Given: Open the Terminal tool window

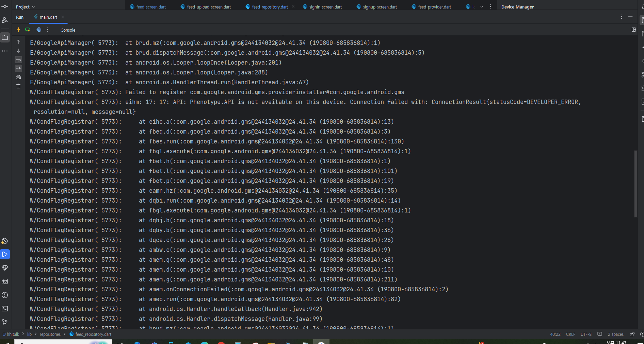Looking at the screenshot, I should [x=5, y=309].
